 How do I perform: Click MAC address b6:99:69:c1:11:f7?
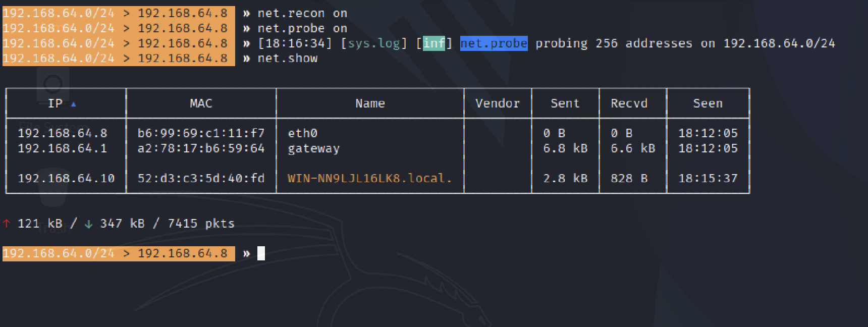(x=201, y=133)
